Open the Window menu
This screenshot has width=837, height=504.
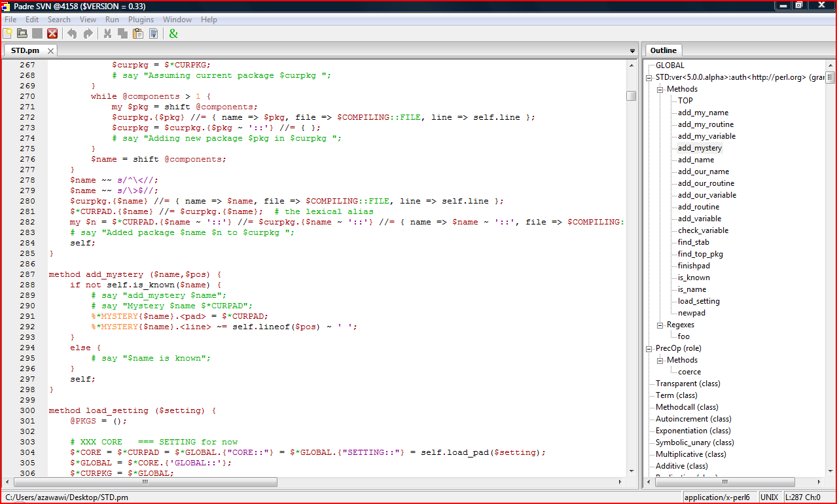click(x=177, y=20)
